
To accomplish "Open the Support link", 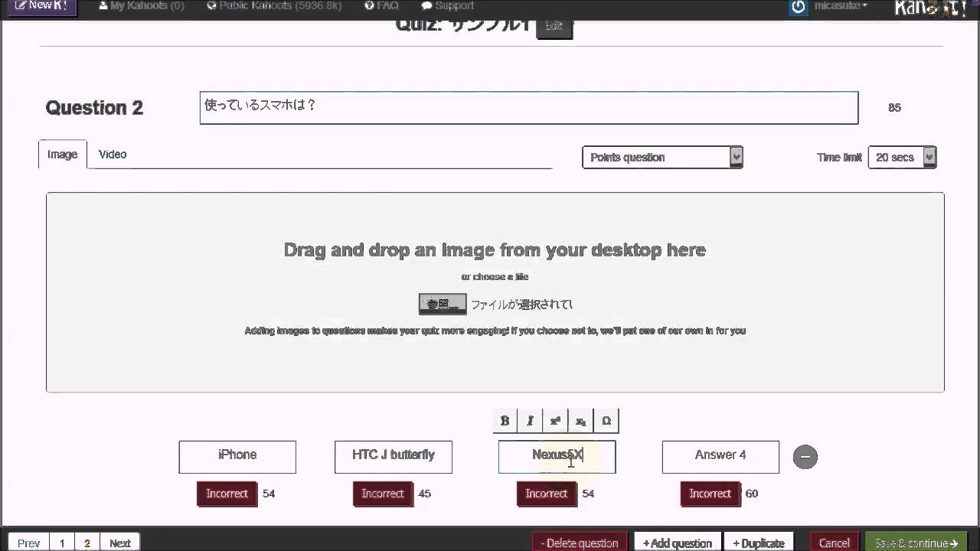I will coord(448,6).
